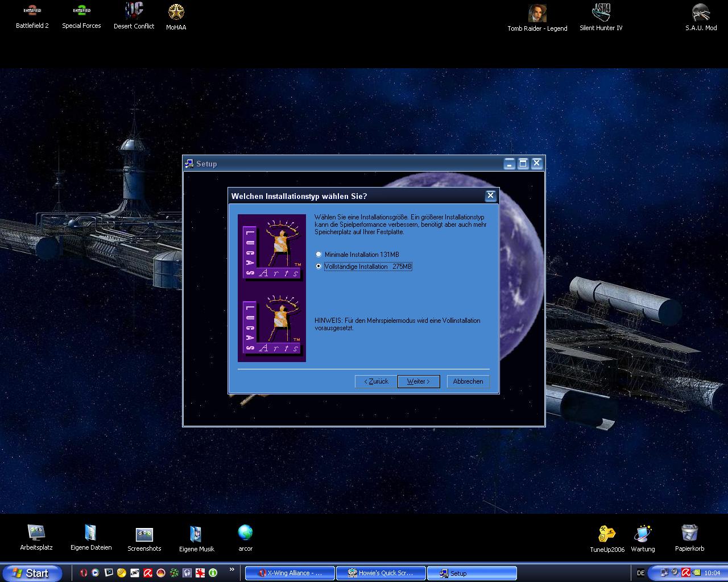Screen dimensions: 728x582
Task: Close the Installationstyp dialog
Action: (x=490, y=196)
